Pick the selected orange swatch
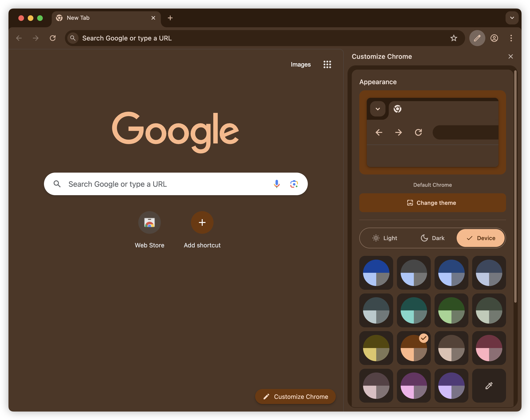Viewport: 530px width, 420px height. 414,348
